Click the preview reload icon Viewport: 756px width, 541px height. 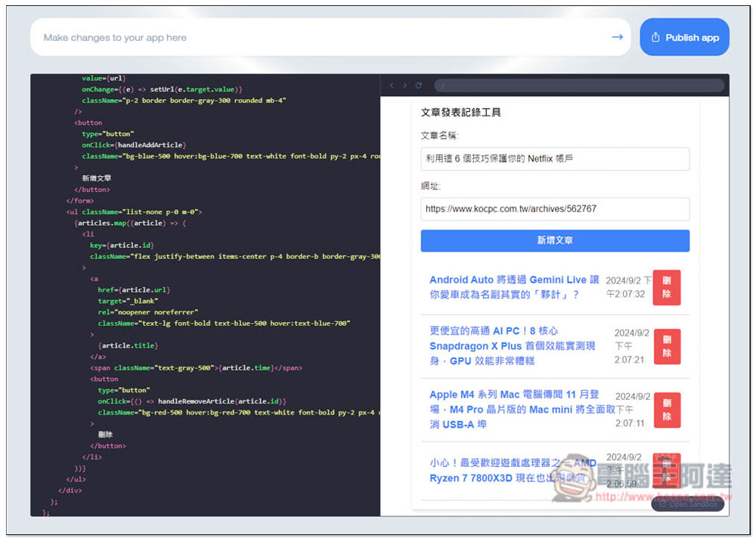pyautogui.click(x=419, y=85)
